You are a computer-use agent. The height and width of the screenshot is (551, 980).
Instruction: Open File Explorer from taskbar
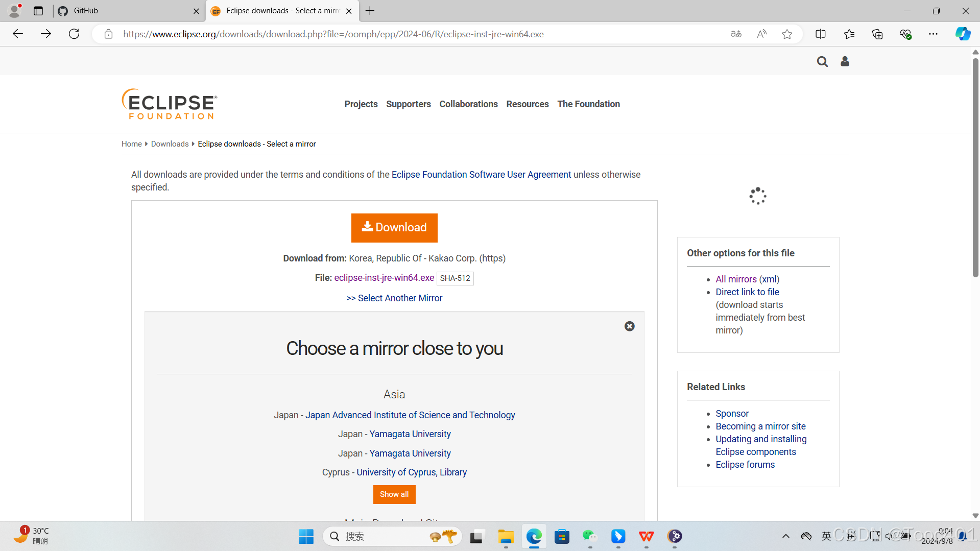[x=506, y=536]
